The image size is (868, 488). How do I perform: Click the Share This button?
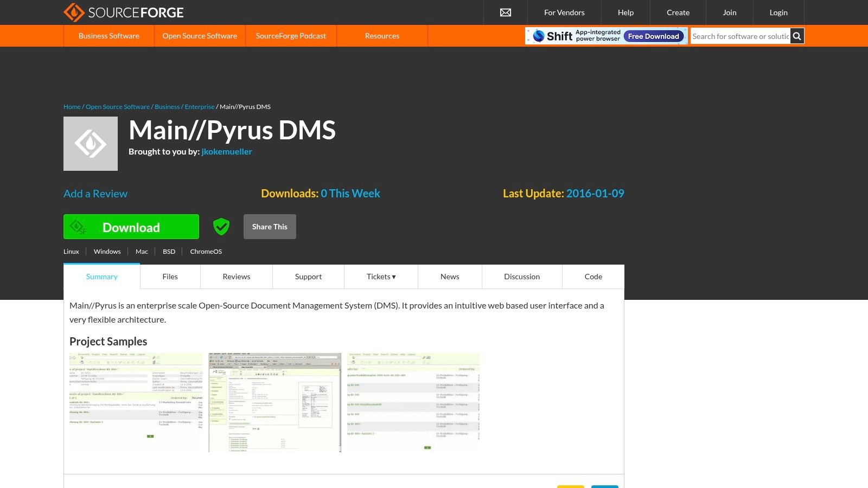point(270,227)
